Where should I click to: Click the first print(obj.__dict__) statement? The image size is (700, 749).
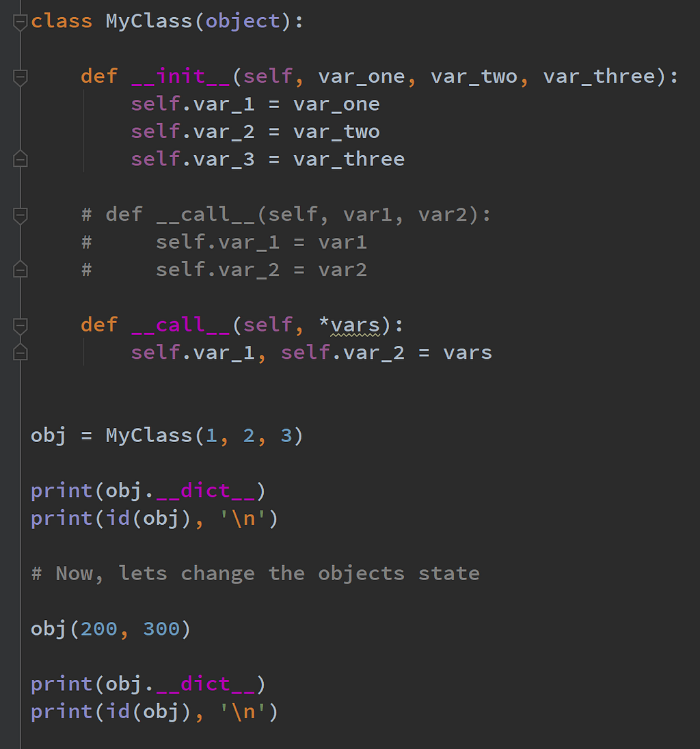click(148, 491)
